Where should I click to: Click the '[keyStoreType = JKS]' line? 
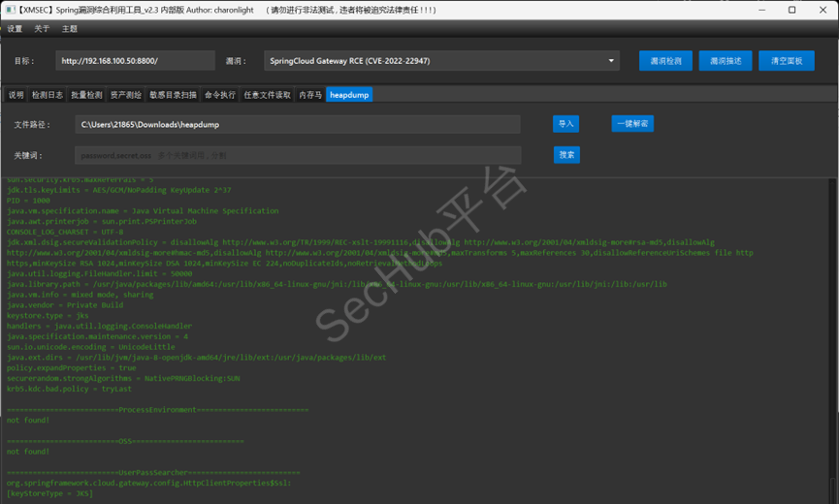tap(49, 493)
